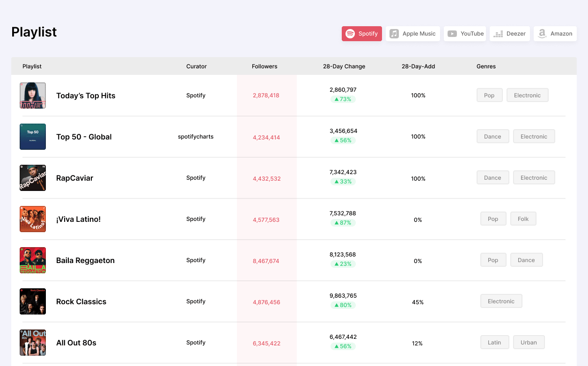This screenshot has width=588, height=366.
Task: Sort by the Followers column header
Action: pyautogui.click(x=265, y=66)
